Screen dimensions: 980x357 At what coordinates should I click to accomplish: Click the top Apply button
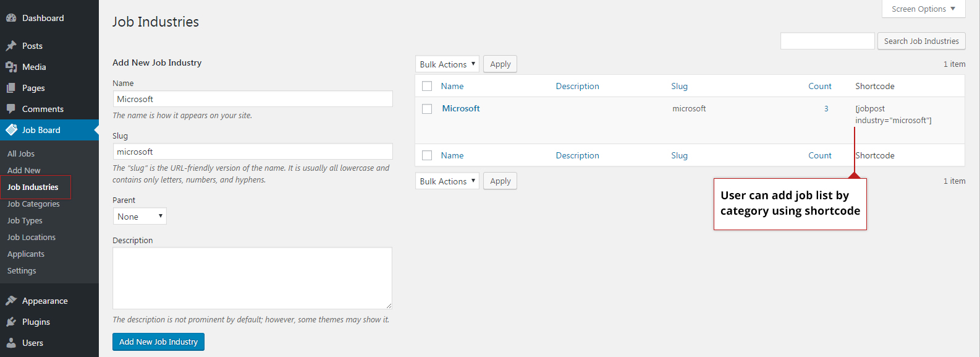[x=500, y=64]
